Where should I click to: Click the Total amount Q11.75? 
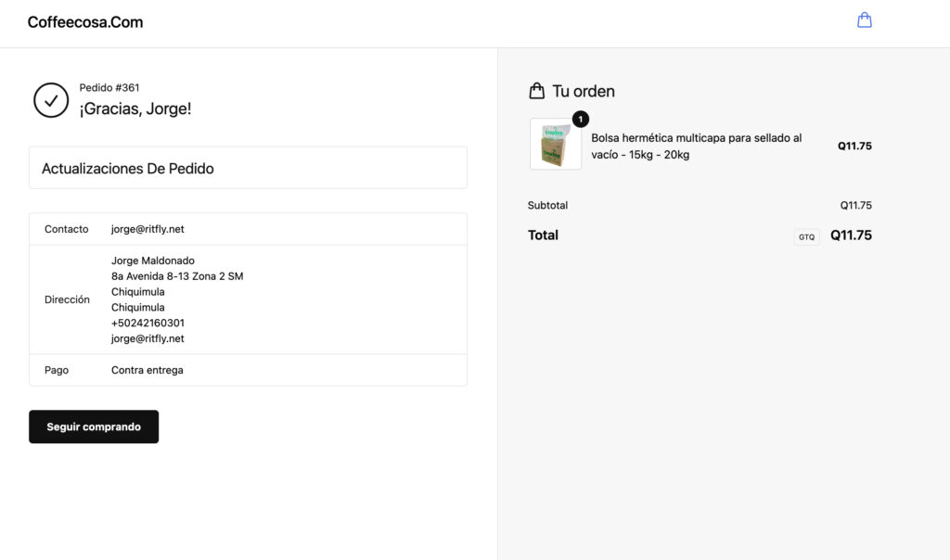[851, 235]
